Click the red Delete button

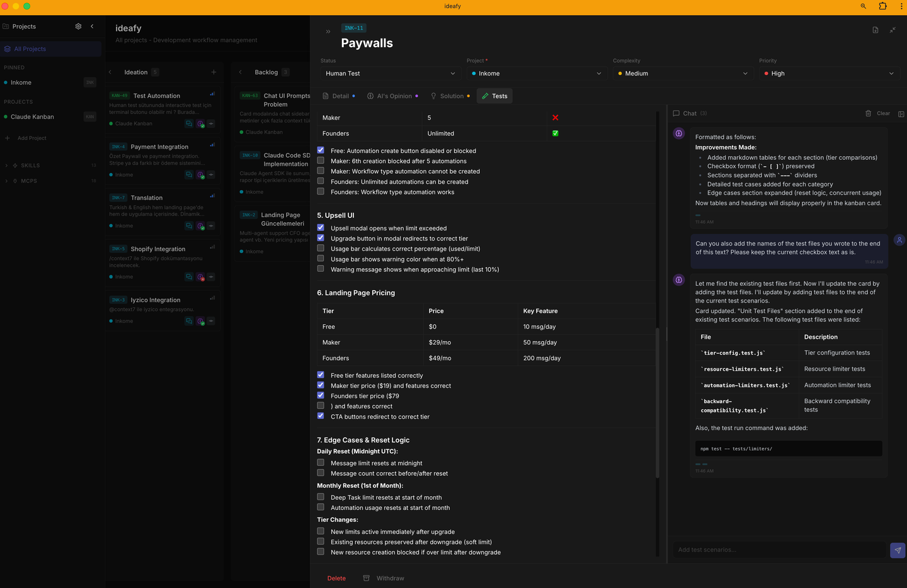(336, 579)
